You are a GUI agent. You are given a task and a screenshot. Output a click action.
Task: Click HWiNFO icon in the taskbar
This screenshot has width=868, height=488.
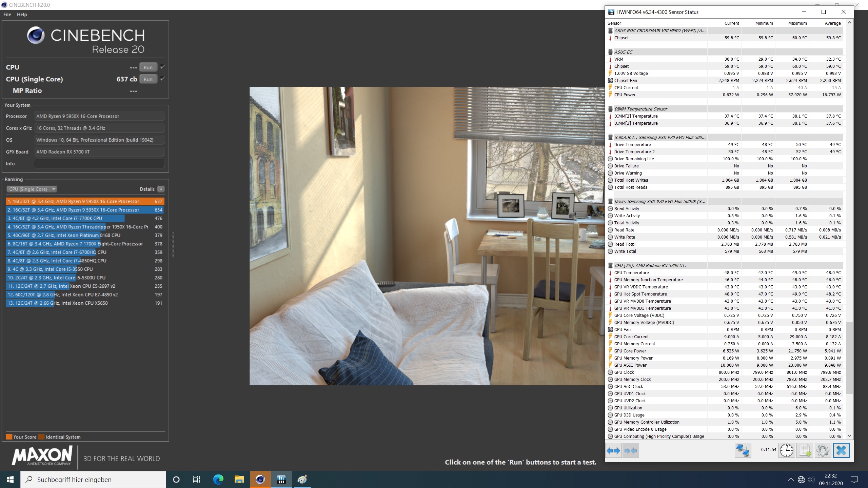[x=281, y=480]
